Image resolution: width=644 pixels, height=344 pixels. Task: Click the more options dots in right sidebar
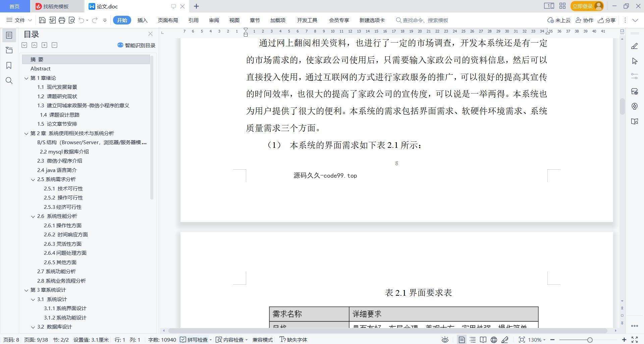click(x=634, y=326)
